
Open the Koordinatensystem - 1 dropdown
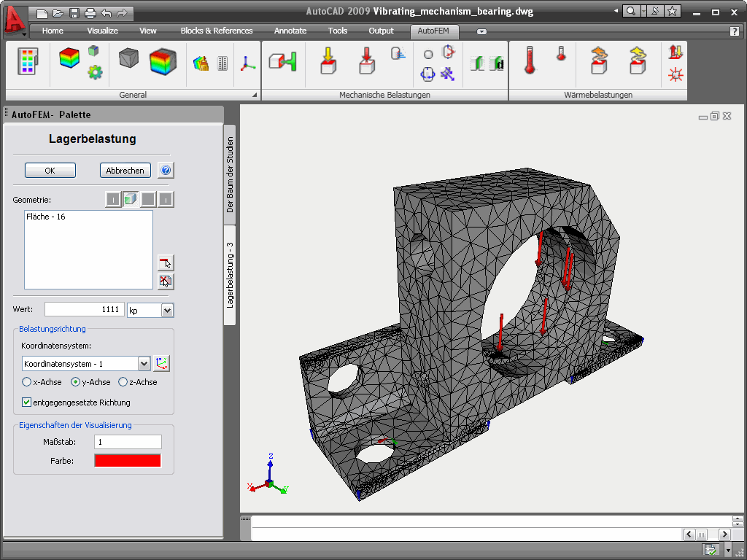point(144,364)
